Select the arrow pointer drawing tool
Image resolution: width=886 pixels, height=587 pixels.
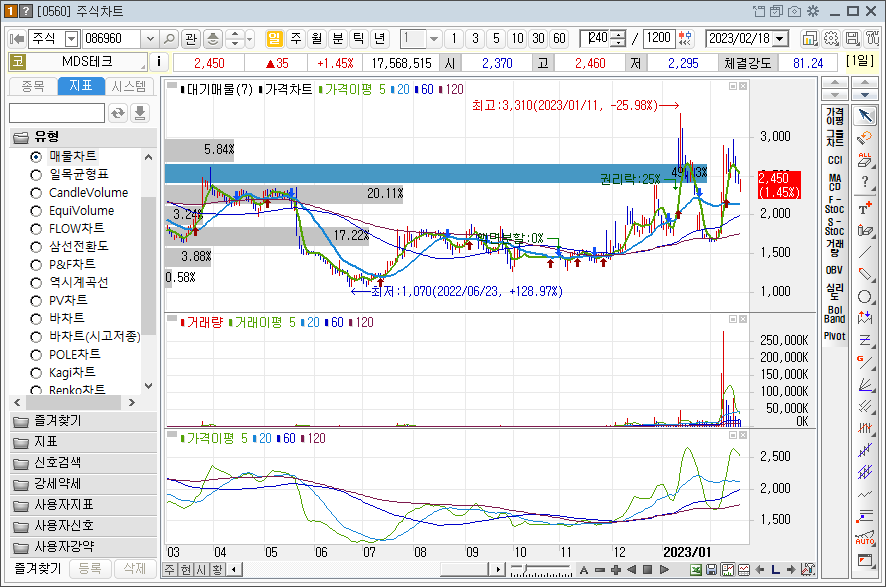(x=865, y=115)
